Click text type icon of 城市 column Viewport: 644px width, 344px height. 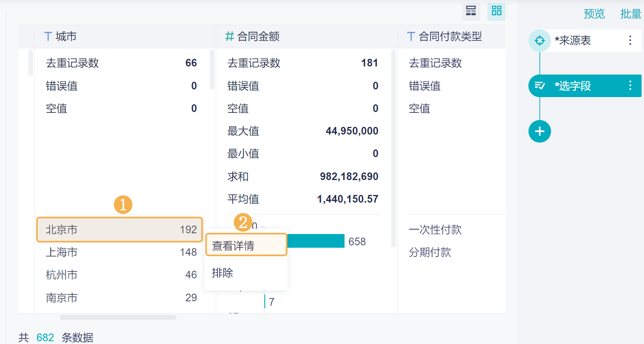click(x=48, y=37)
